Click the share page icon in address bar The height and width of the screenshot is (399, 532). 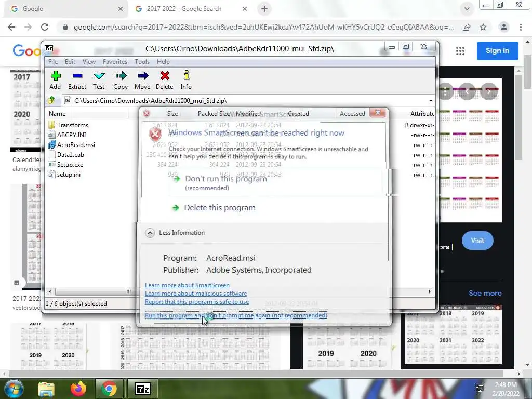[x=467, y=27]
